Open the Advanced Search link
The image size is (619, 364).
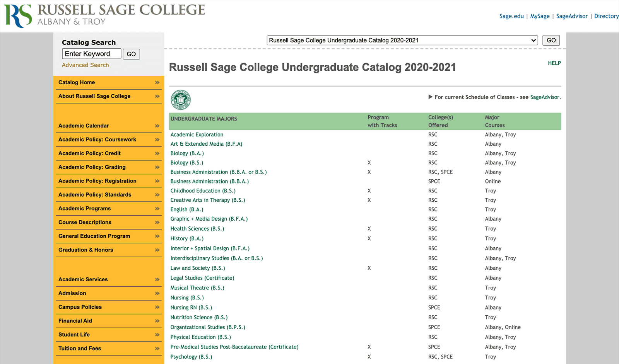[85, 65]
